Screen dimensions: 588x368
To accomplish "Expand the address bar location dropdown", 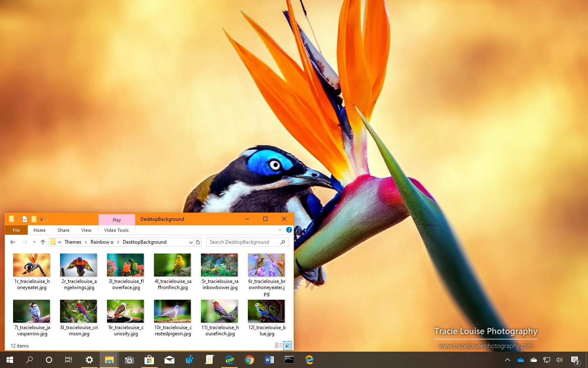I will 191,242.
